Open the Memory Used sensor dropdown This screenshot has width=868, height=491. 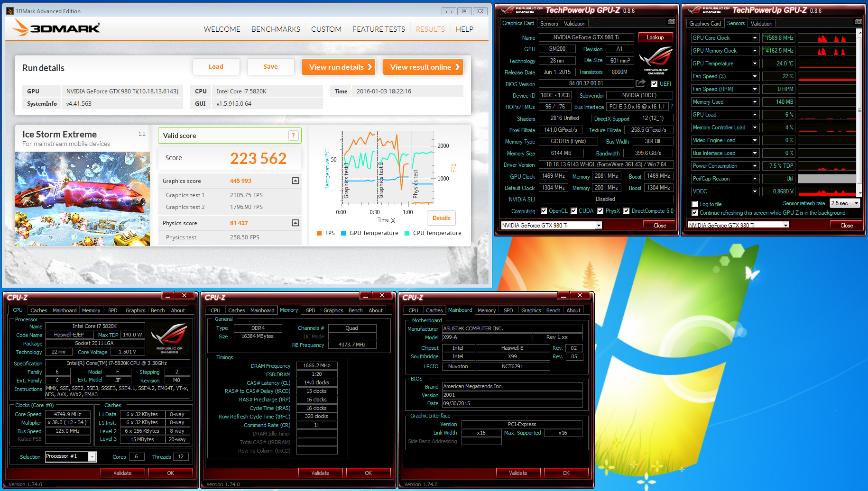pyautogui.click(x=755, y=102)
